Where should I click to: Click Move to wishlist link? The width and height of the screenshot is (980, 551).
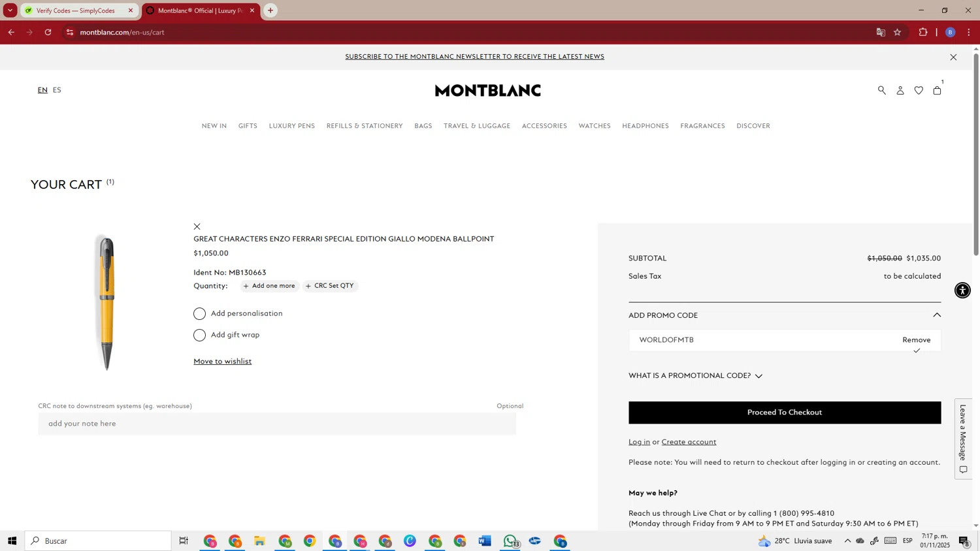coord(223,362)
